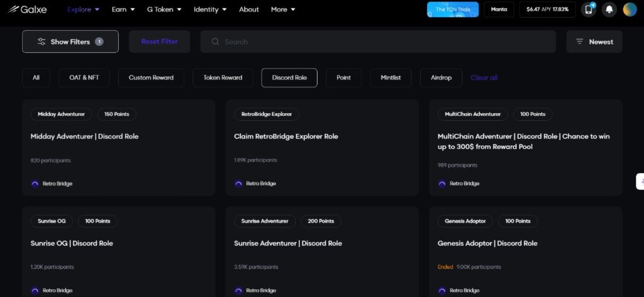Click the filter count badge showing 1
Screen dimensions: 644x297
tap(99, 42)
